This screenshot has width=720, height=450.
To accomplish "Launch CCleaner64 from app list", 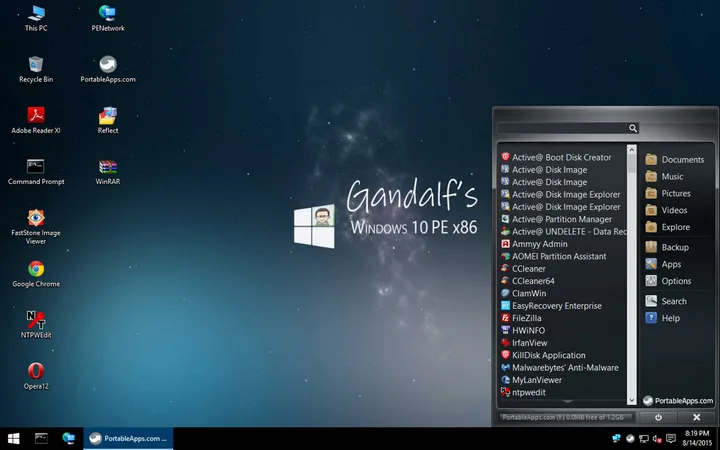I will (528, 281).
